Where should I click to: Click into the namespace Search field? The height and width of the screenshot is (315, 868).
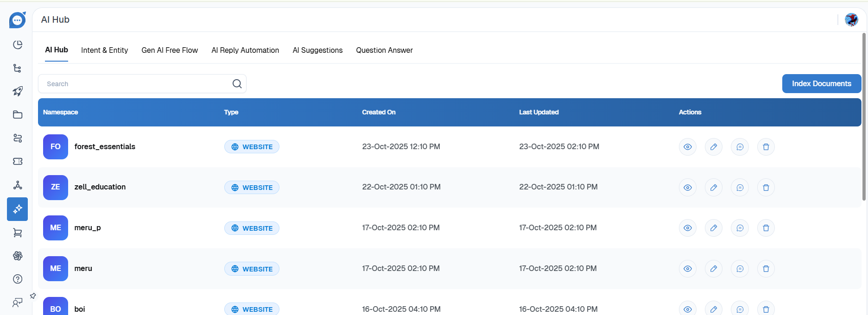point(134,84)
